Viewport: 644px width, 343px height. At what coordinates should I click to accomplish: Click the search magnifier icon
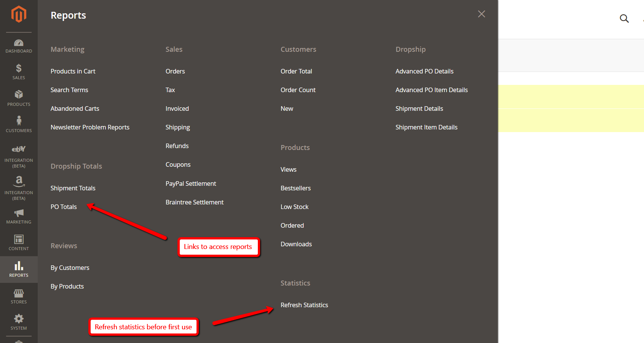click(624, 19)
